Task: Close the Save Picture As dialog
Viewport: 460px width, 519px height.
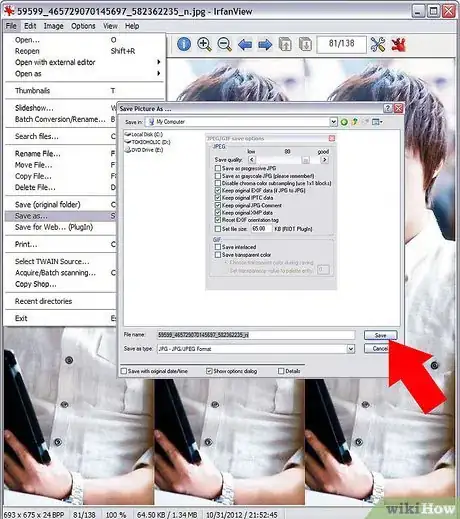Action: (398, 108)
